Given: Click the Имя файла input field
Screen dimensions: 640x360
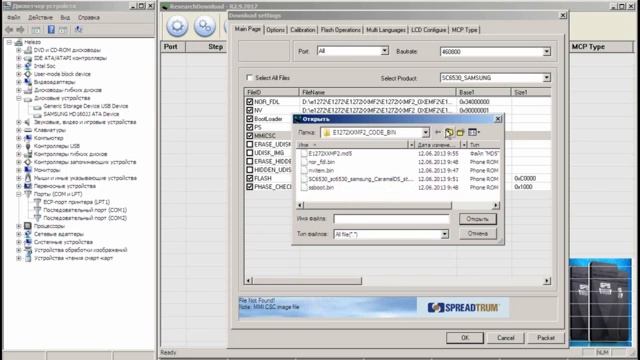Looking at the screenshot, I should click(391, 219).
